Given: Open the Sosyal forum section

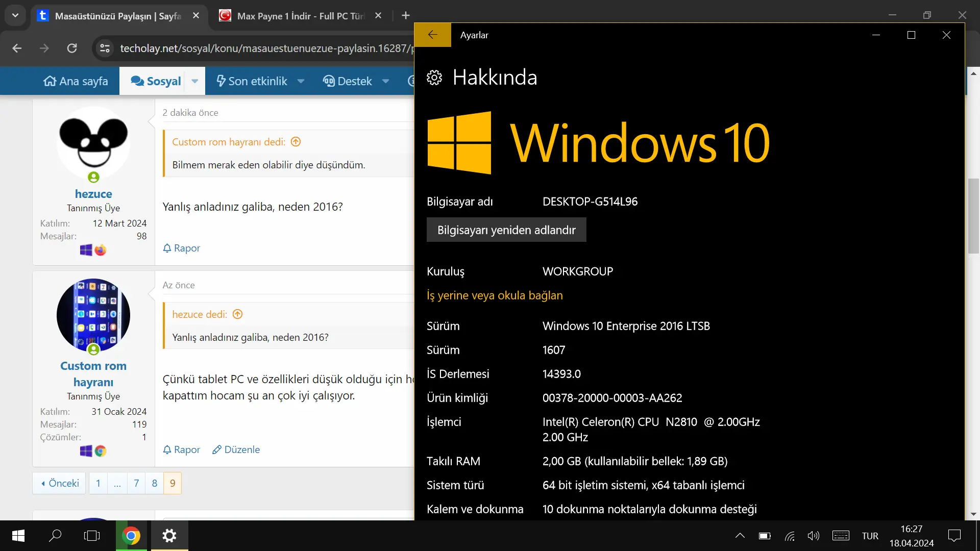Looking at the screenshot, I should tap(156, 81).
